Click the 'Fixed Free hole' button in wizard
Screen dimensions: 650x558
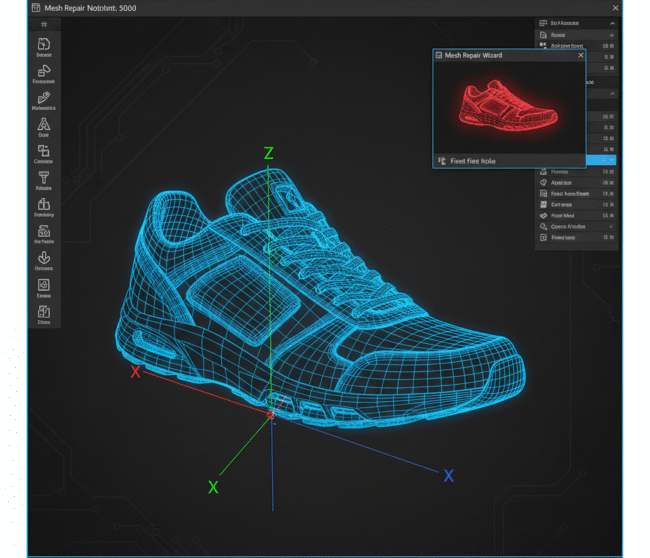click(473, 160)
